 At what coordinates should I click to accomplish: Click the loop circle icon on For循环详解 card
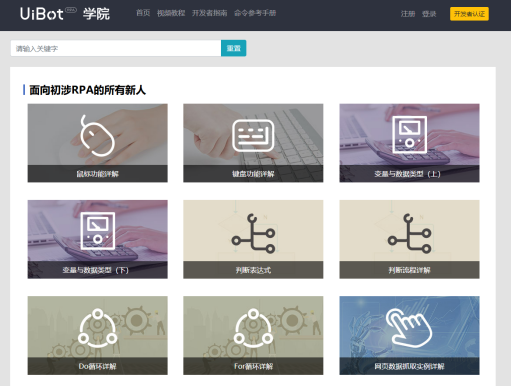point(253,328)
